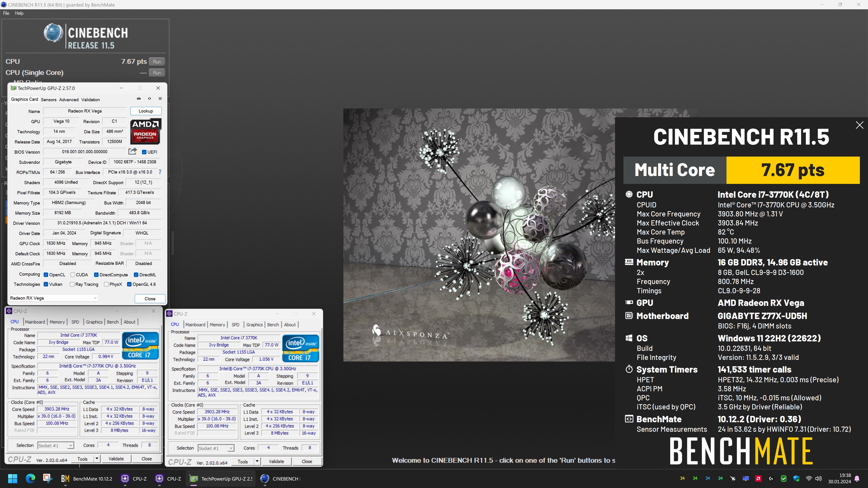The height and width of the screenshot is (488, 868).
Task: Click the Bus Interface question mark
Action: [x=160, y=172]
